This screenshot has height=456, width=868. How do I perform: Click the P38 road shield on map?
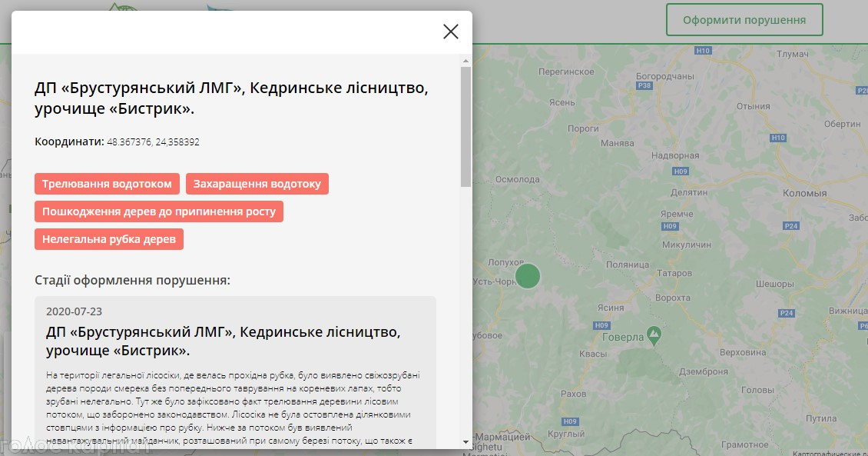(x=645, y=85)
